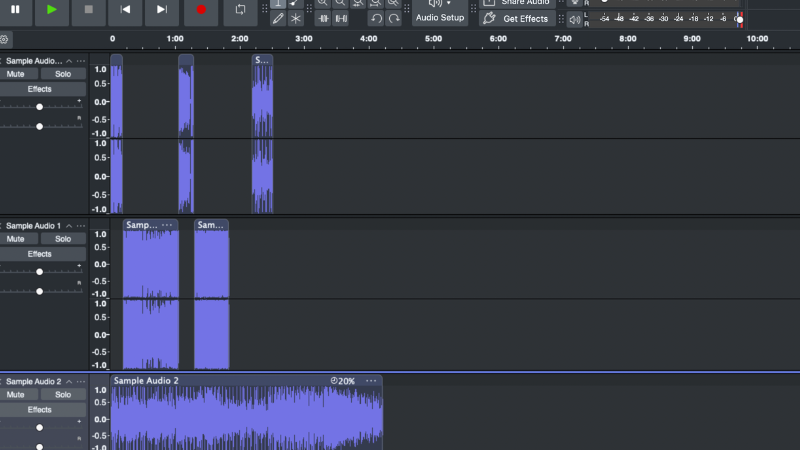This screenshot has width=800, height=450.
Task: Click the 20% clip speed indicator
Action: [342, 381]
